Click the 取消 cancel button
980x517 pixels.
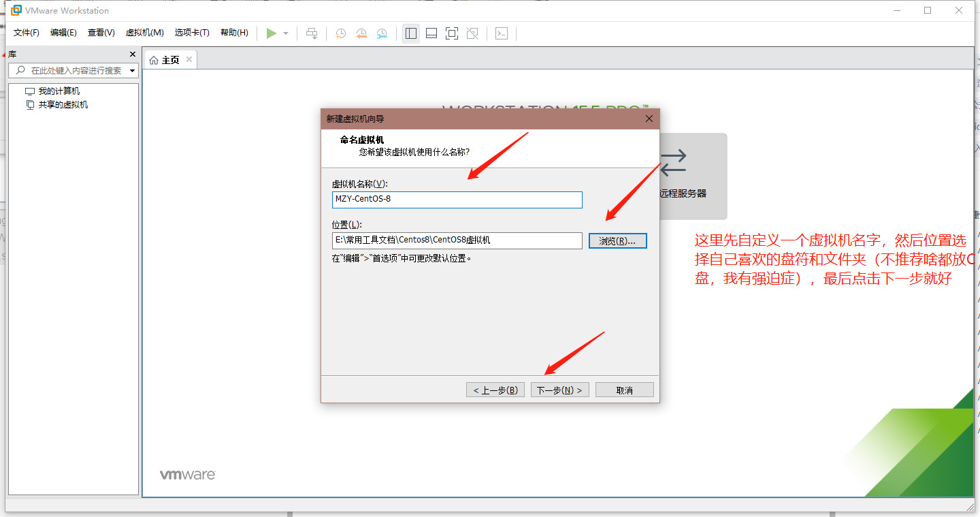pos(624,390)
